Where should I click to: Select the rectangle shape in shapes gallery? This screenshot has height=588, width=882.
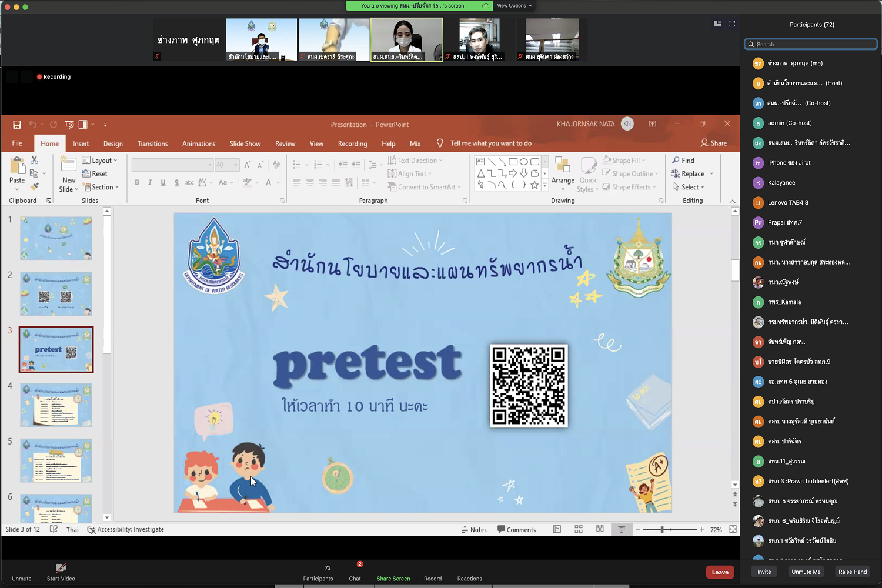513,162
